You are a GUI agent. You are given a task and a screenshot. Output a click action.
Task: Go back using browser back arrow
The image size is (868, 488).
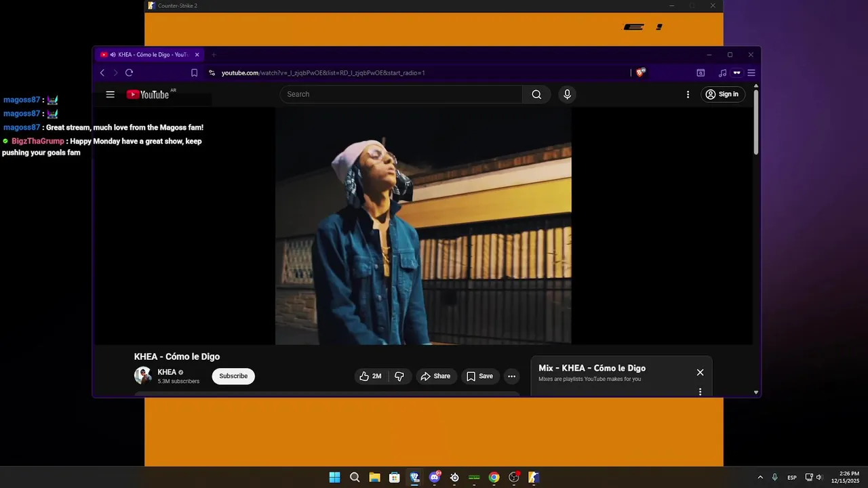point(102,73)
